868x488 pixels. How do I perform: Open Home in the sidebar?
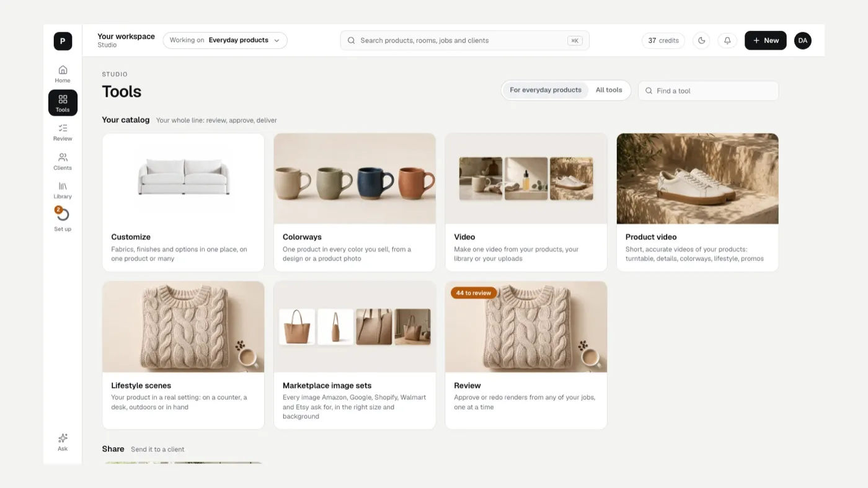(63, 74)
